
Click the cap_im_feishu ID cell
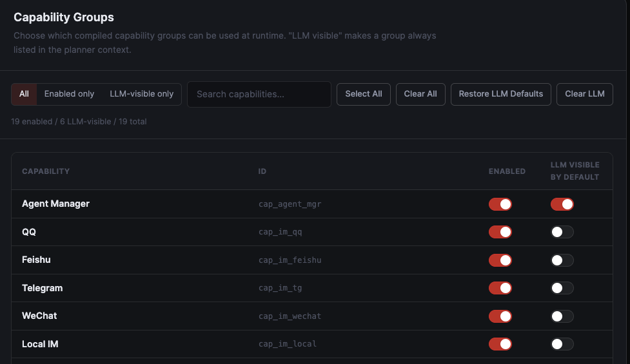290,260
